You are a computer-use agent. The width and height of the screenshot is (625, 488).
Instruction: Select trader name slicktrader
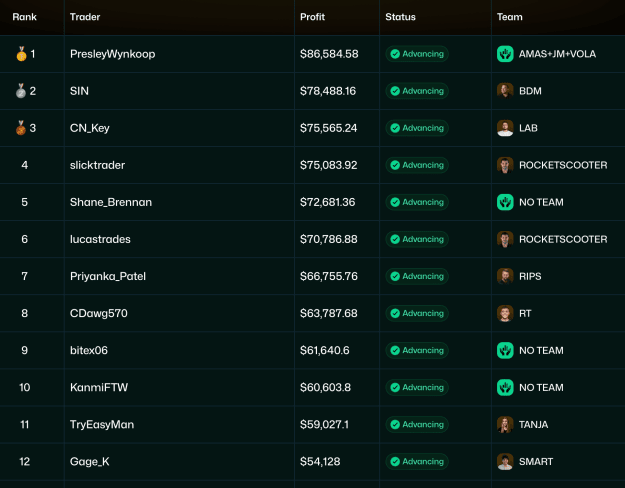click(x=97, y=165)
